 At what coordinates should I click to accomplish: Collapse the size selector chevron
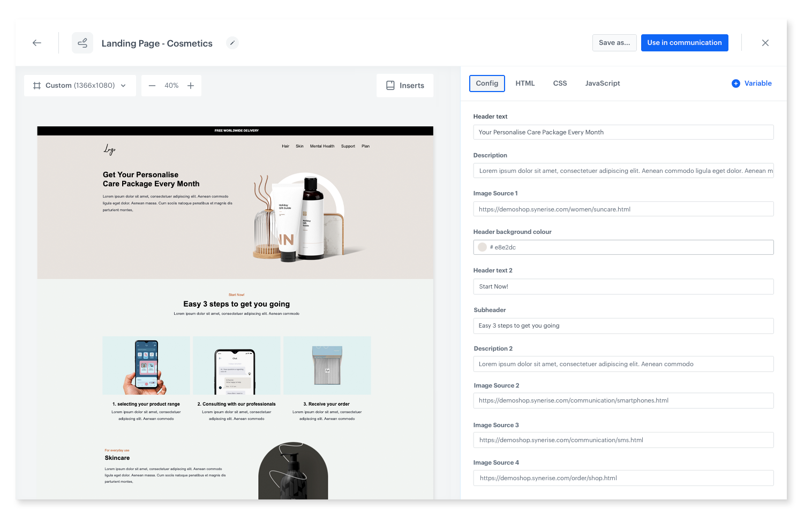click(x=124, y=85)
